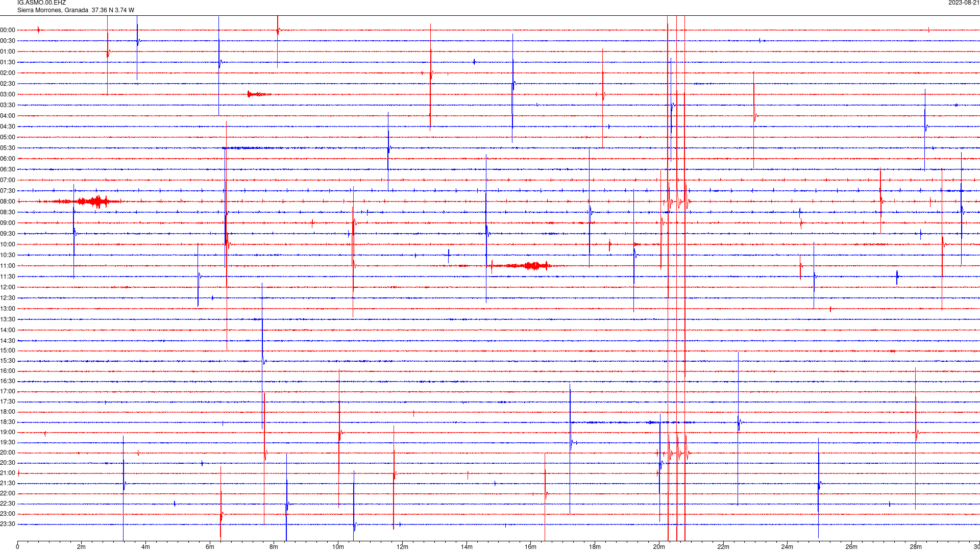Select the 19:00 time row label
The image size is (980, 551).
pos(8,432)
